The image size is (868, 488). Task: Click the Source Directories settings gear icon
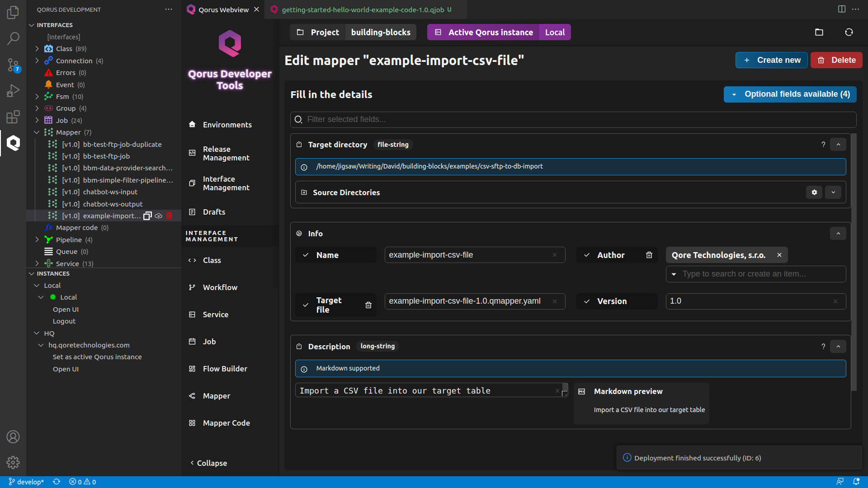[814, 192]
